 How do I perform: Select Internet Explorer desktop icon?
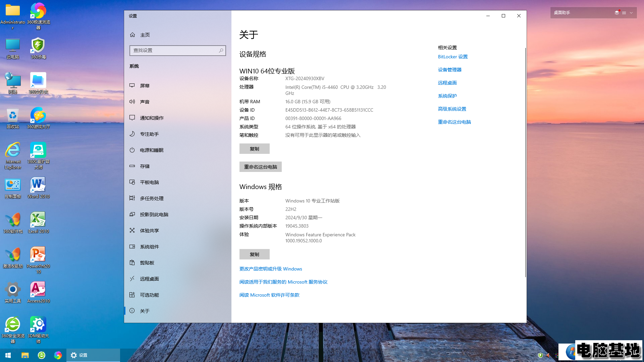point(13,156)
